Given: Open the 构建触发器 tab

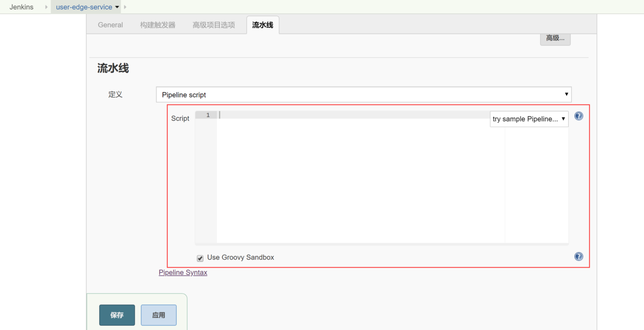Looking at the screenshot, I should pyautogui.click(x=157, y=24).
